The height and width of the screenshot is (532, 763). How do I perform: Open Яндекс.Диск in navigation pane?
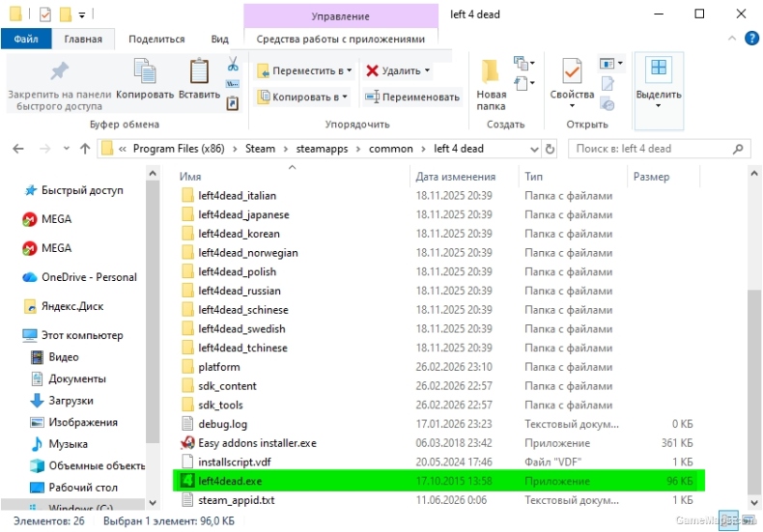(x=63, y=306)
